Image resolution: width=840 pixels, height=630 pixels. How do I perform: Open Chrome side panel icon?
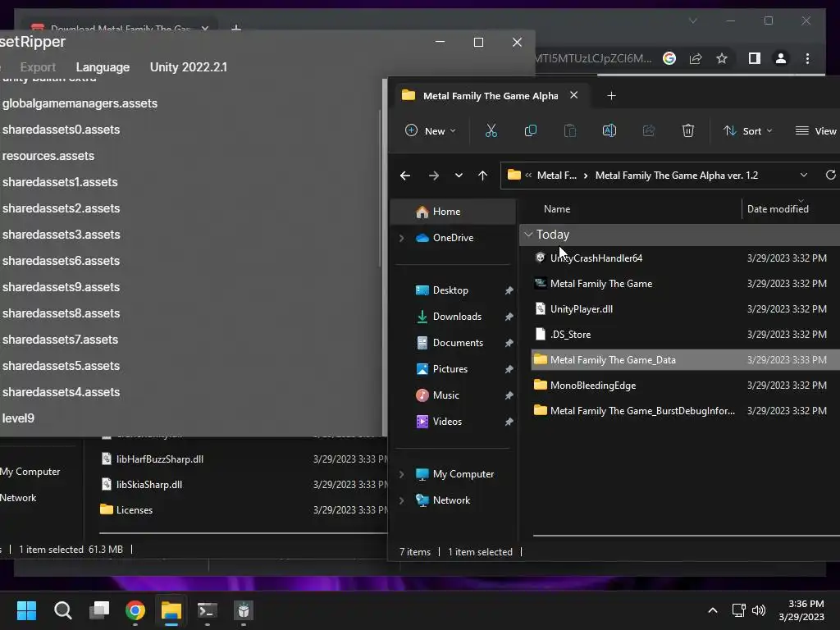click(755, 58)
